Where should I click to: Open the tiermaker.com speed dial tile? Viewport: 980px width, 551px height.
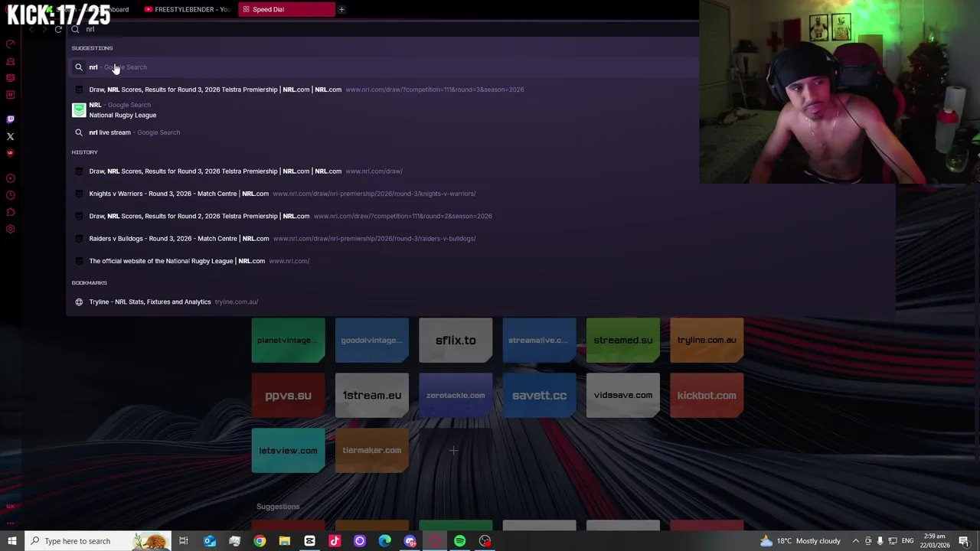pyautogui.click(x=371, y=450)
